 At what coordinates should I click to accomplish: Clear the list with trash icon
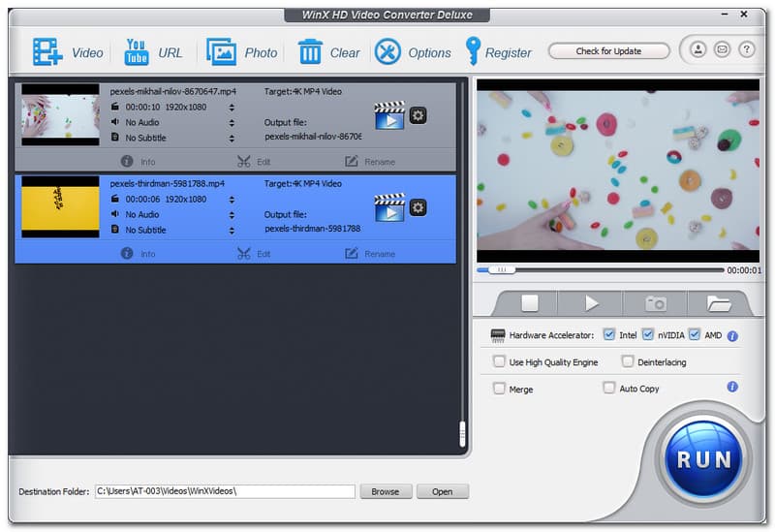[310, 52]
